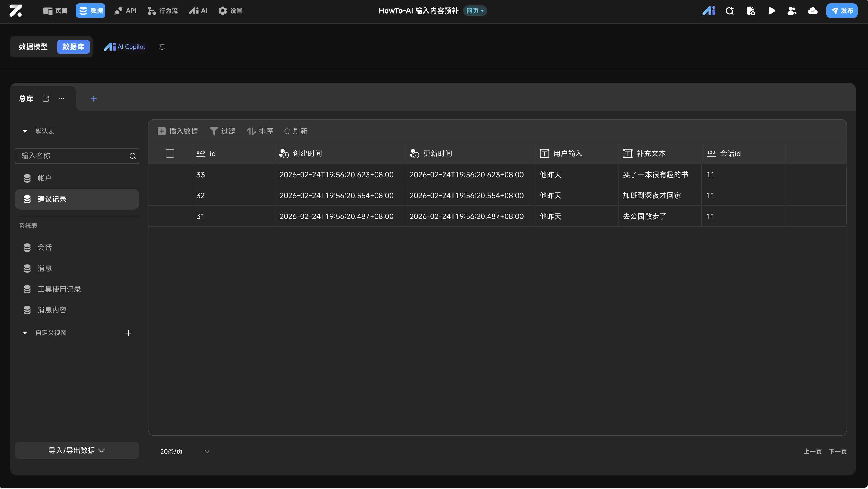Click the open-in-new-window icon next to 总库
Image resolution: width=868 pixels, height=489 pixels.
click(46, 98)
